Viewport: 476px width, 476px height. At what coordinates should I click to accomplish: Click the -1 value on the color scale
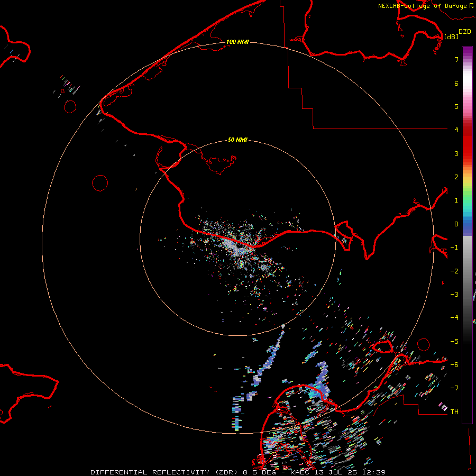point(454,248)
